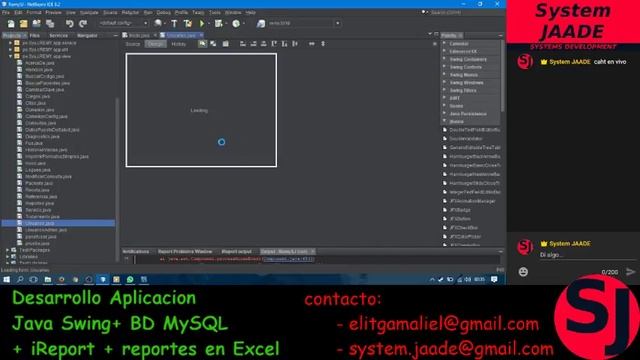Click the Build Project hammer icon
The height and width of the screenshot is (360, 640).
point(174,24)
